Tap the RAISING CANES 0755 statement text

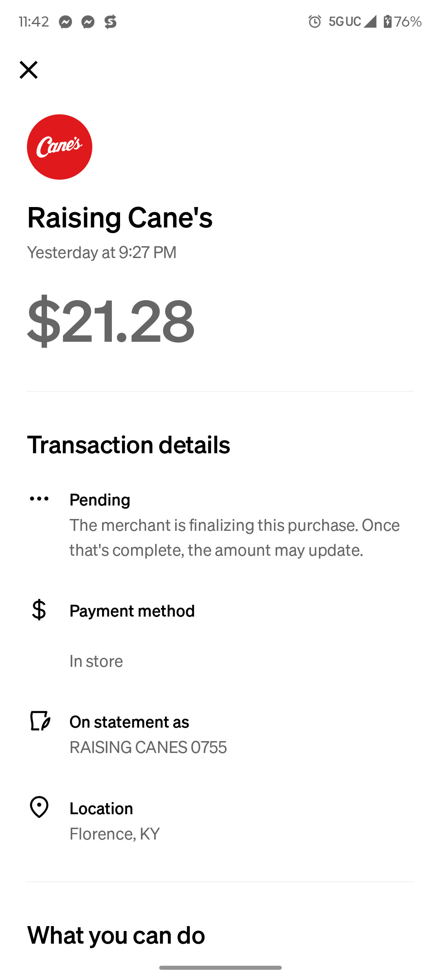148,747
